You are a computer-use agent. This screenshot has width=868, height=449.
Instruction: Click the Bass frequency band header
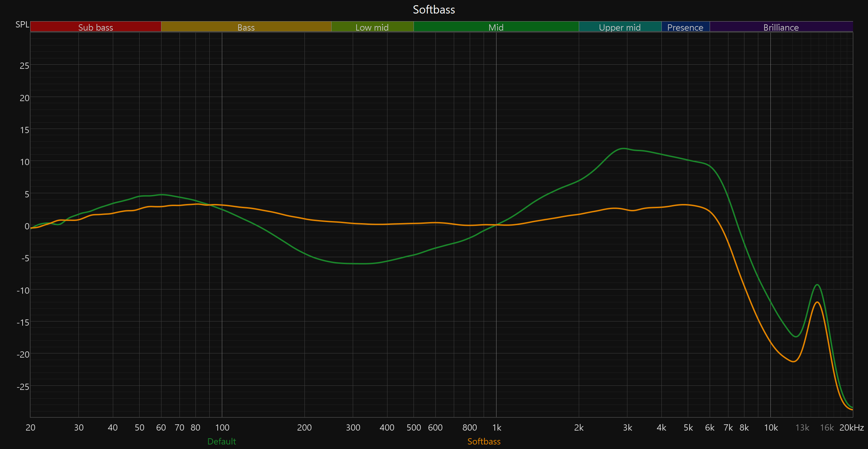(246, 27)
